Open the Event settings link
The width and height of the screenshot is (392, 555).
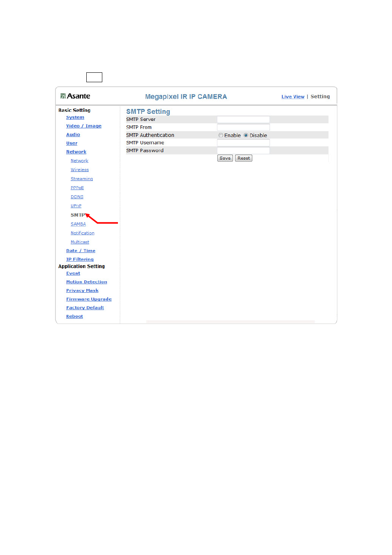pyautogui.click(x=73, y=273)
